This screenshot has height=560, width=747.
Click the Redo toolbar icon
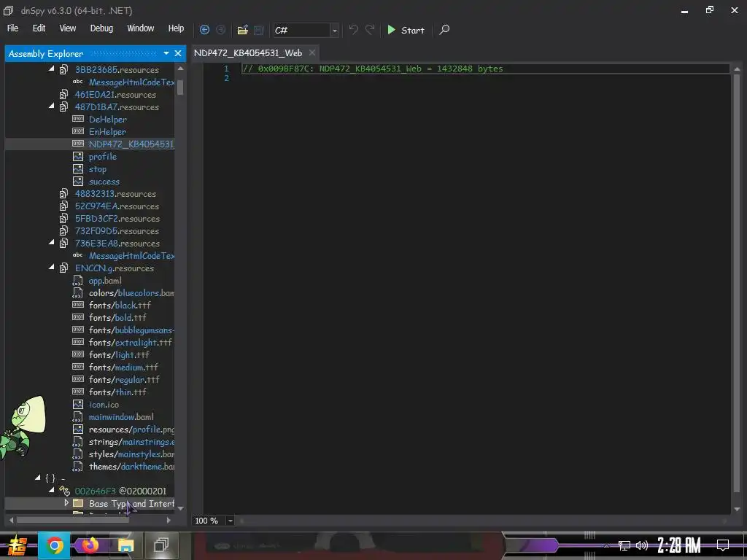tap(370, 30)
